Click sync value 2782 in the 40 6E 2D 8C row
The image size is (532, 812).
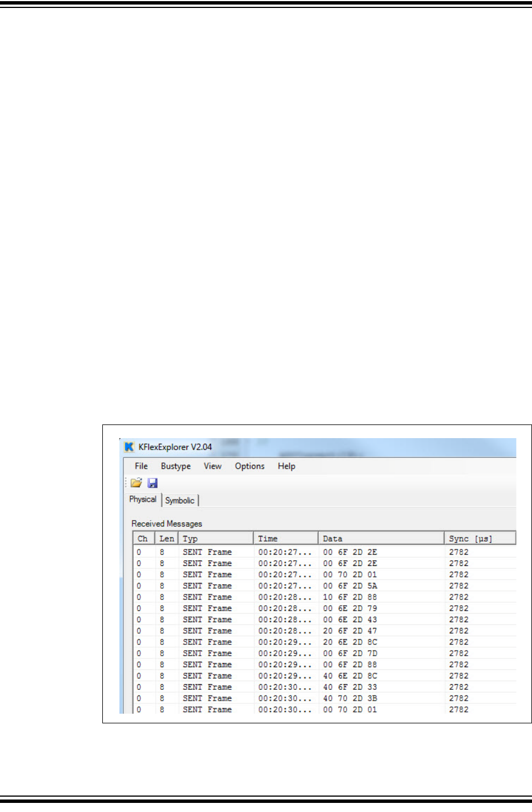pos(459,676)
